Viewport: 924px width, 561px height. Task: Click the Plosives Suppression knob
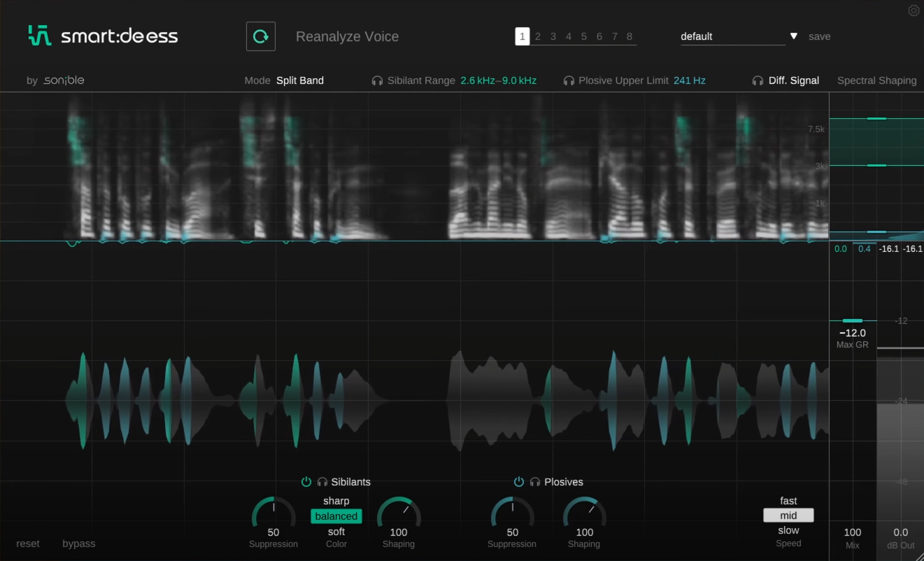click(513, 512)
